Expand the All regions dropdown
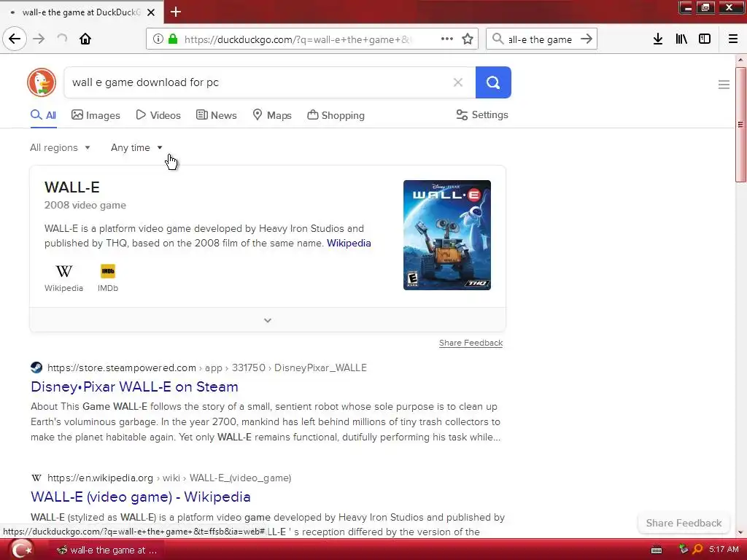This screenshot has height=560, width=747. (x=60, y=147)
